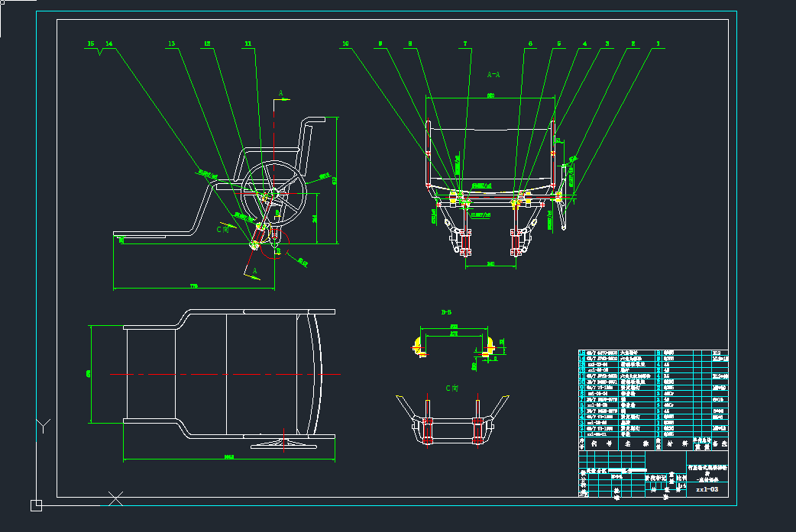
Task: Click the UCS origin square in the corner
Action: (x=36, y=505)
